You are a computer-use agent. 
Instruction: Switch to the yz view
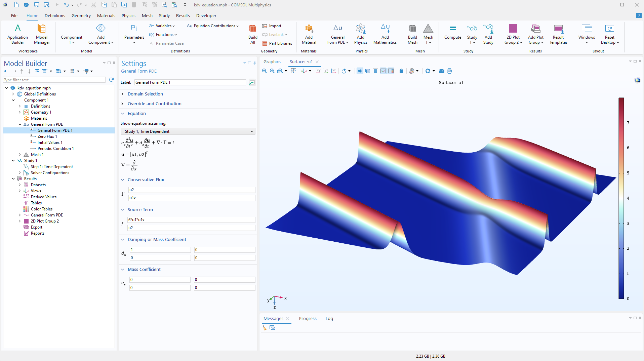tap(326, 71)
